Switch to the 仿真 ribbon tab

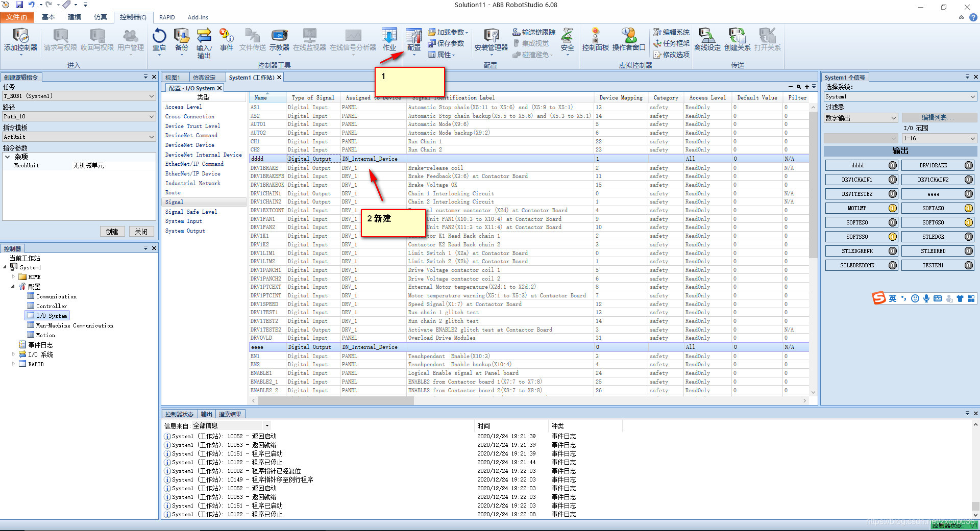tap(101, 17)
